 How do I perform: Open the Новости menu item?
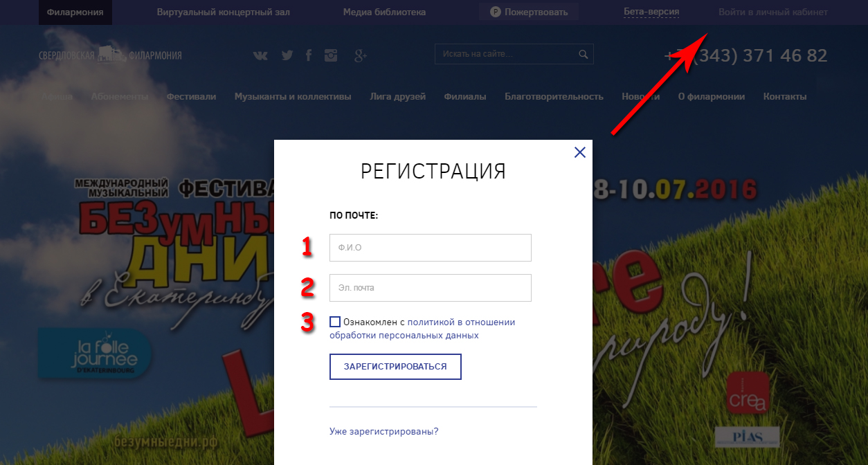pyautogui.click(x=640, y=96)
